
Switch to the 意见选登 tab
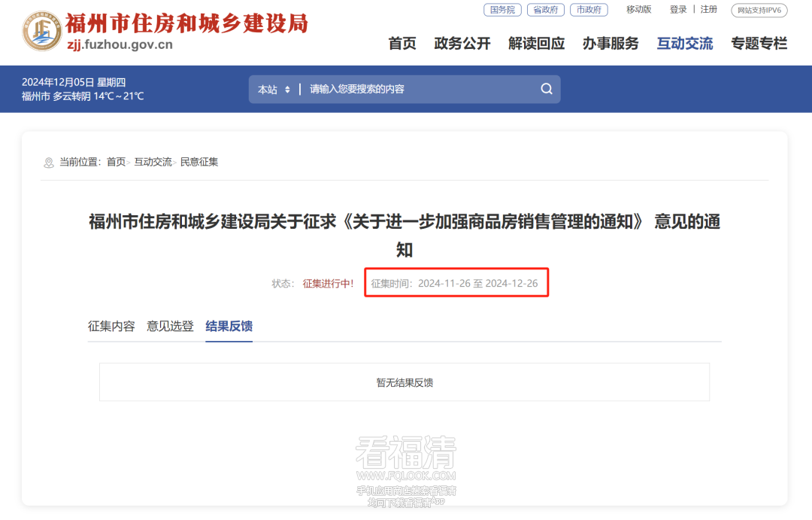coord(170,326)
